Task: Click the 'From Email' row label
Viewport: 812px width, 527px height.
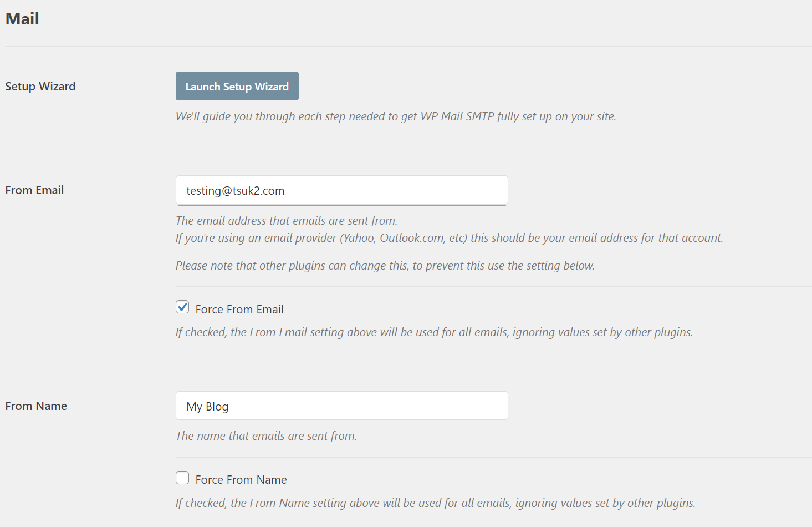Action: coord(34,190)
